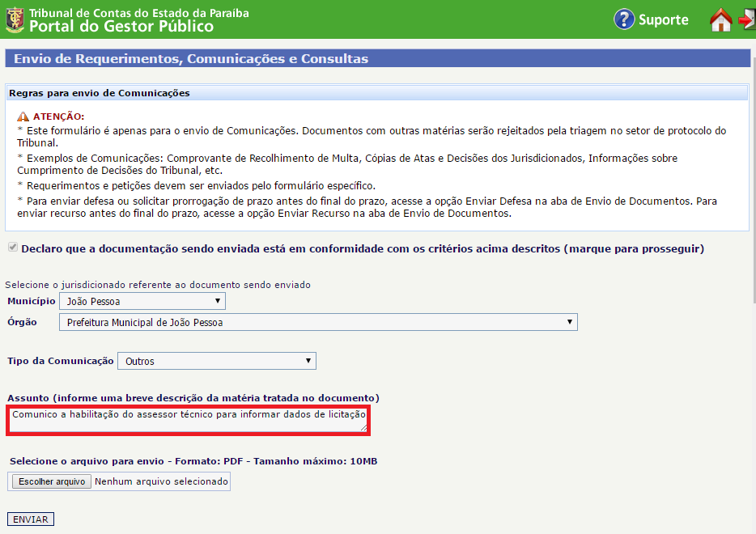
Task: Expand the Órgão dropdown list
Action: click(x=318, y=322)
